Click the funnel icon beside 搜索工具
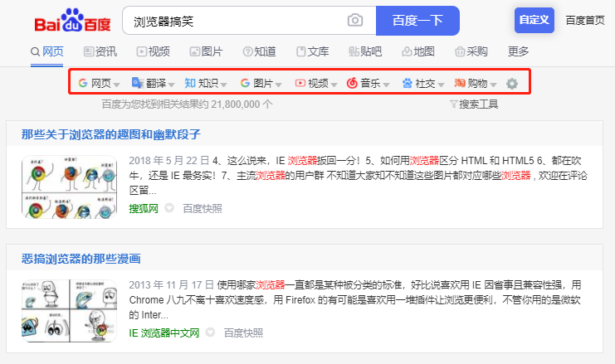Image resolution: width=615 pixels, height=364 pixels. point(453,104)
